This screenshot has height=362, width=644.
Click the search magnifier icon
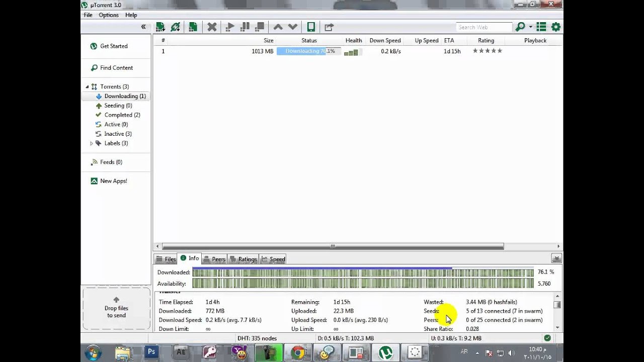[520, 27]
